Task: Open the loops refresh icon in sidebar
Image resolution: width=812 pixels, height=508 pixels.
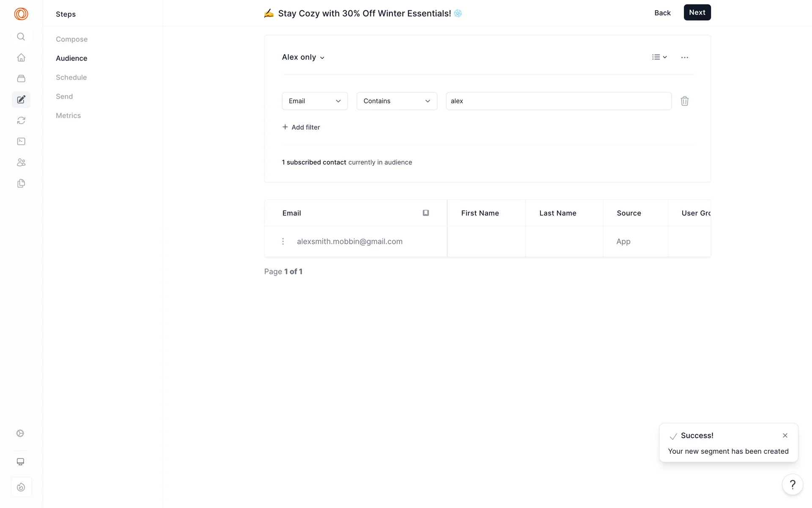Action: tap(21, 121)
